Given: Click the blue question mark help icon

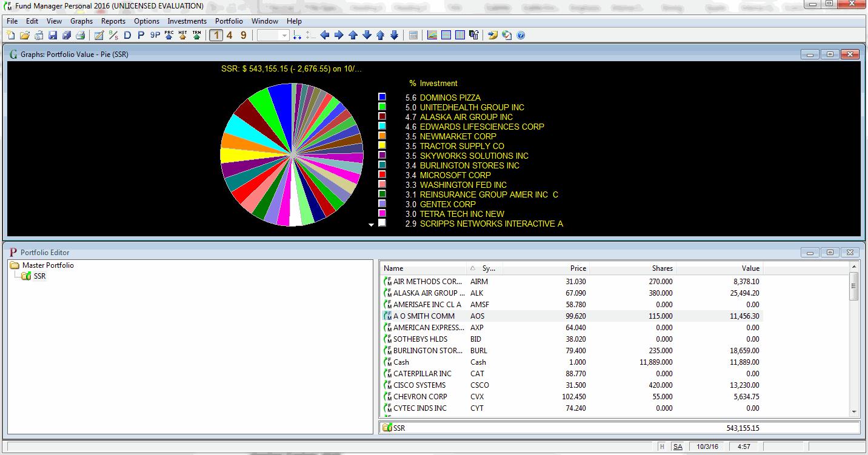Looking at the screenshot, I should (x=521, y=35).
